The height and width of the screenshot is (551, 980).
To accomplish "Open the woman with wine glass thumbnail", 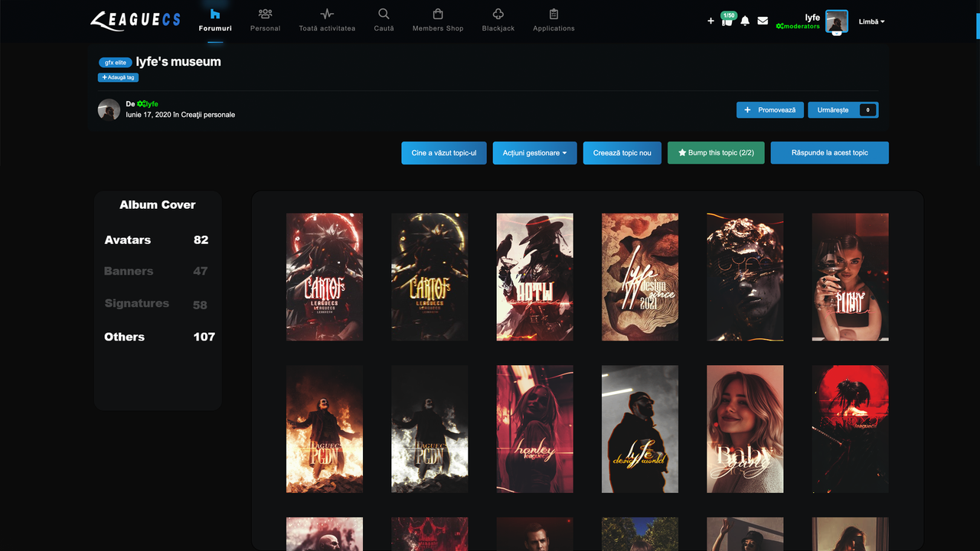I will pos(851,277).
